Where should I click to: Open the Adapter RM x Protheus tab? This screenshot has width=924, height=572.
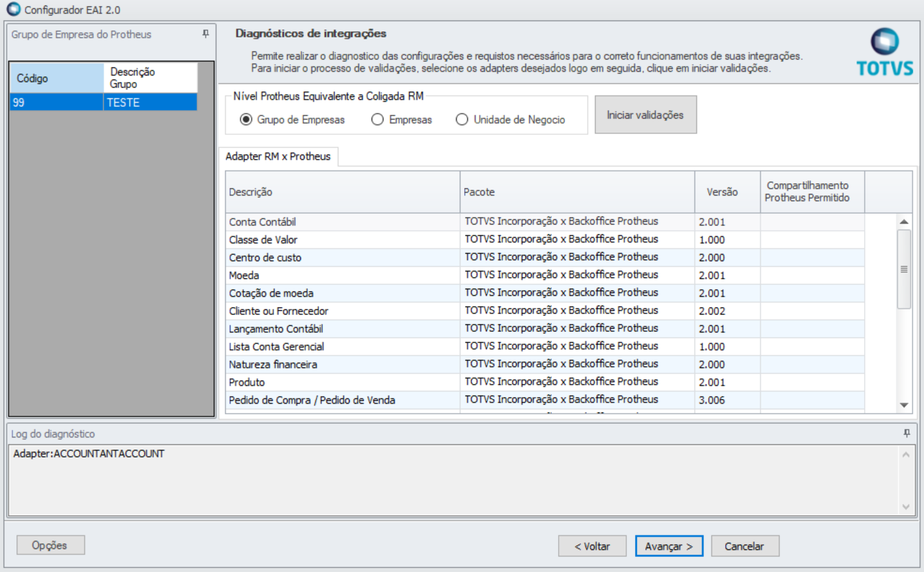(278, 156)
